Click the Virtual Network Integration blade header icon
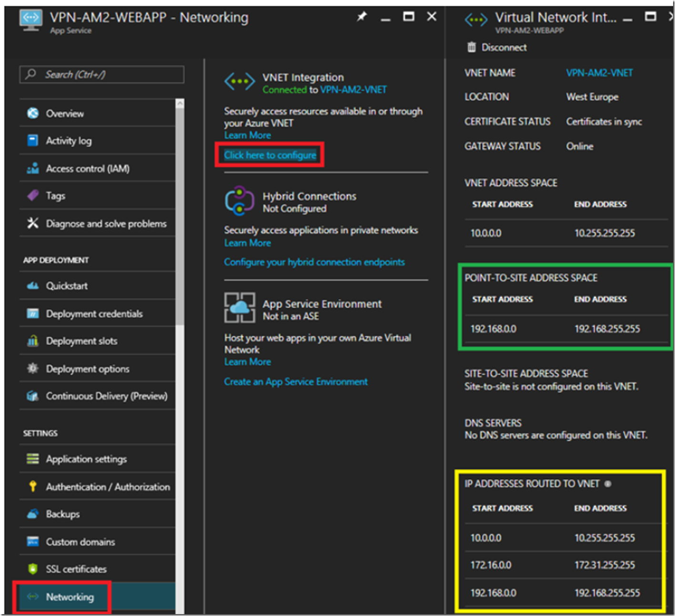This screenshot has height=616, width=675. coord(476,20)
